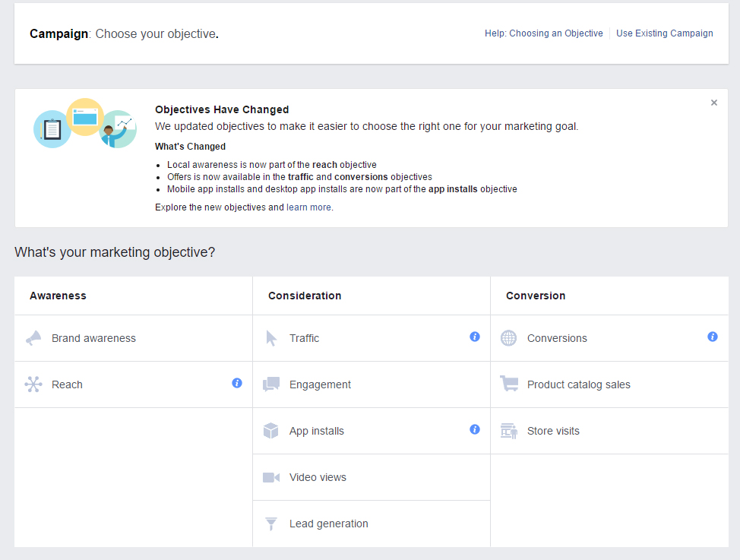Click the App installs box icon

coord(271,431)
